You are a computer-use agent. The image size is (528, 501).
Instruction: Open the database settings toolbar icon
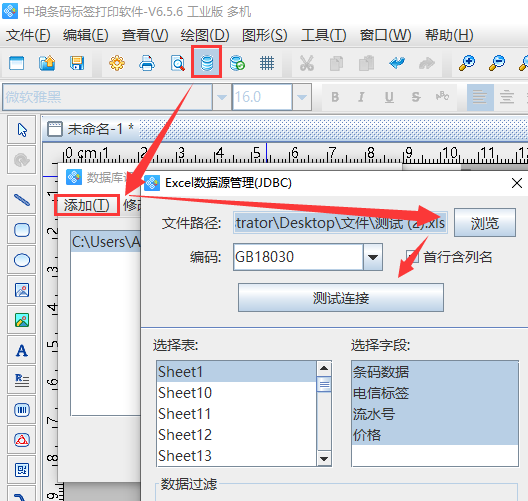pyautogui.click(x=206, y=63)
